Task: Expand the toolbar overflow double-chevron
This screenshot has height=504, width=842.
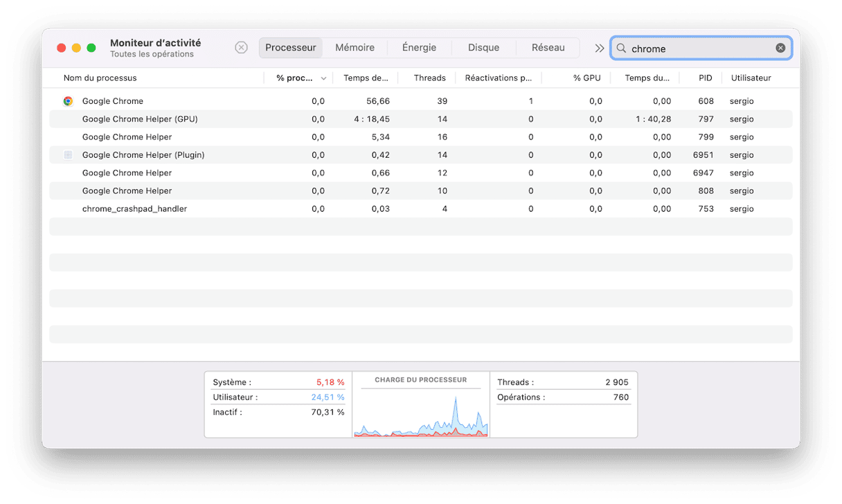Action: point(600,48)
